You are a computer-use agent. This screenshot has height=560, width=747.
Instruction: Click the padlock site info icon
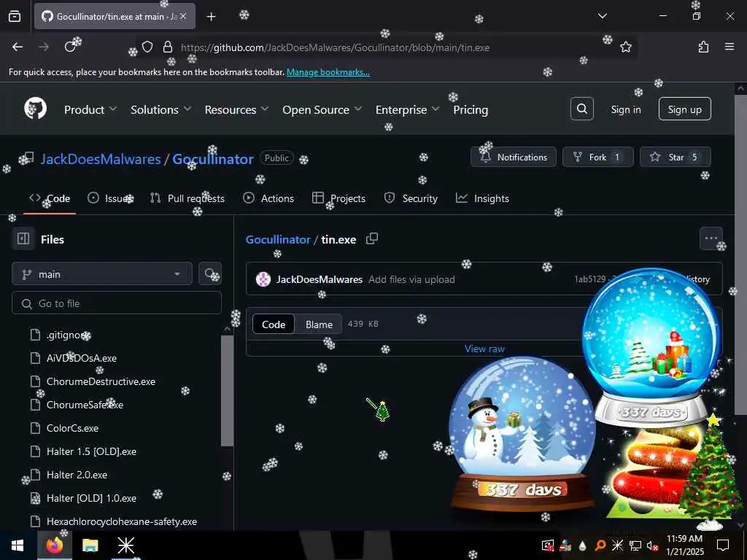(167, 47)
